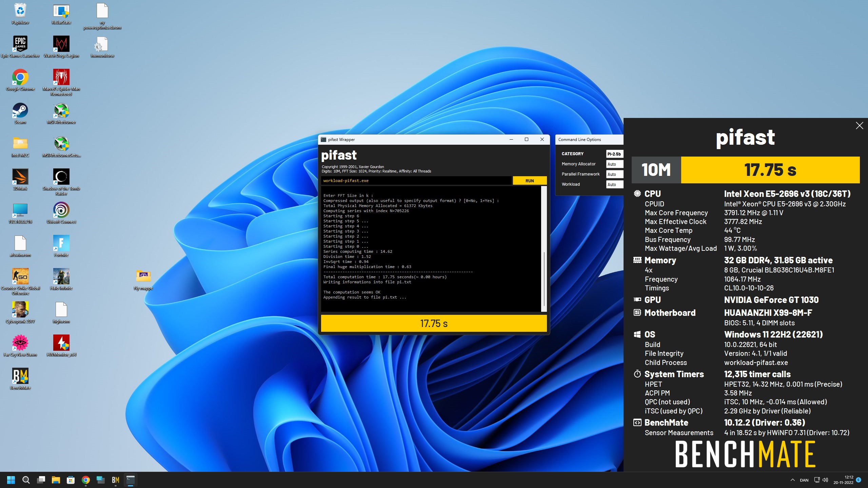Select the high.rom file icon
This screenshot has height=488, width=868.
[61, 312]
